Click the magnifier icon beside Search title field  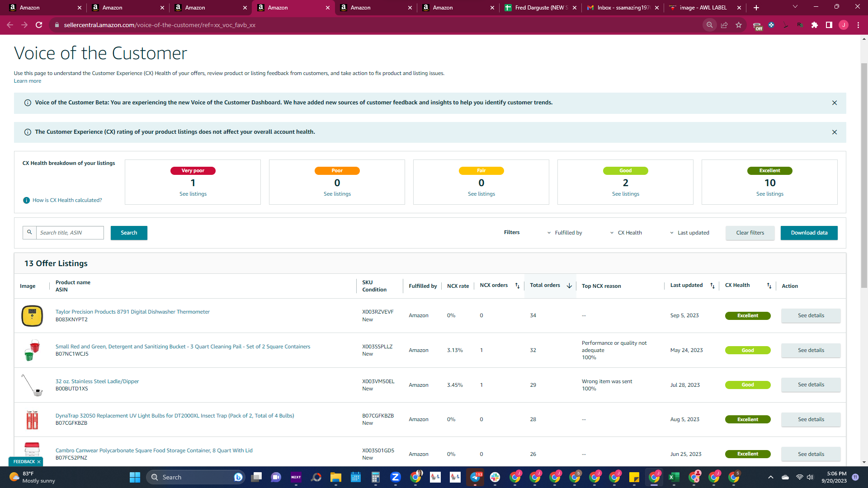[x=29, y=232]
